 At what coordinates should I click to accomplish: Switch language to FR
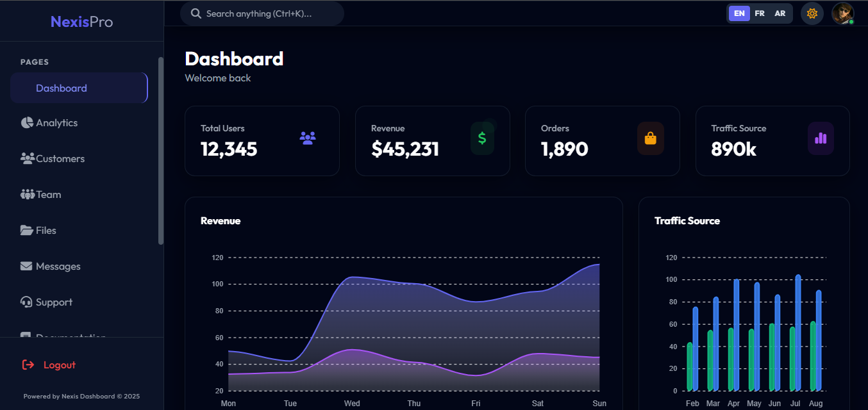760,13
